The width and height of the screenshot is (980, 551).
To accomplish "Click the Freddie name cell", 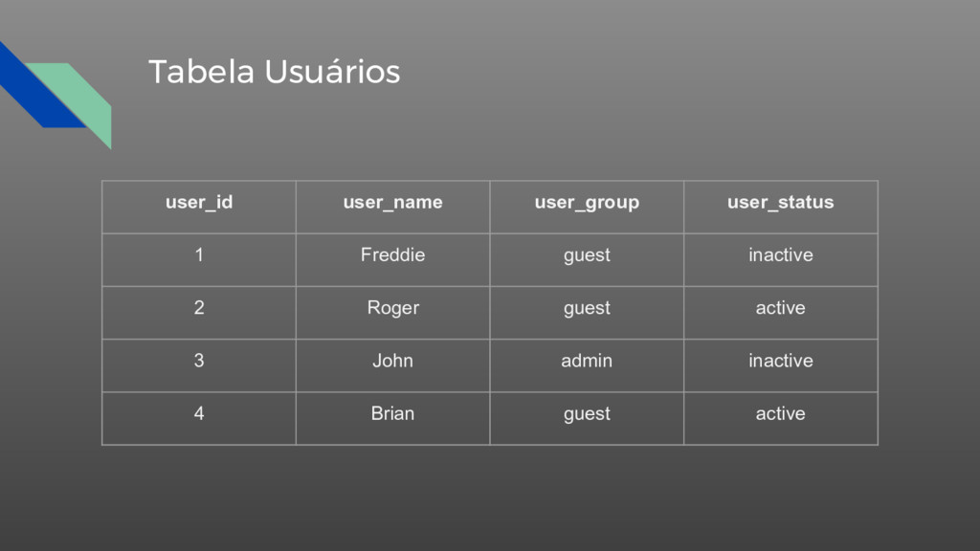I will click(x=392, y=260).
